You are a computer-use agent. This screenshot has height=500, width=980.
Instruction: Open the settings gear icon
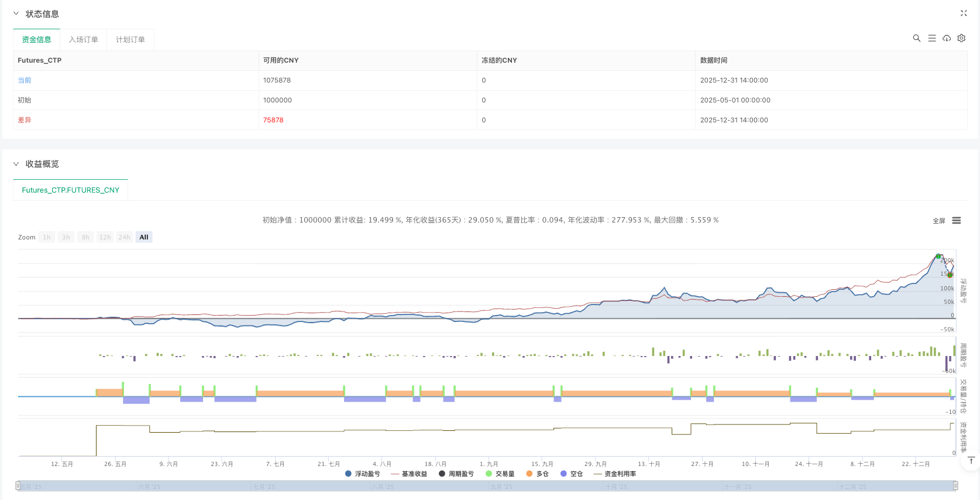[x=961, y=38]
